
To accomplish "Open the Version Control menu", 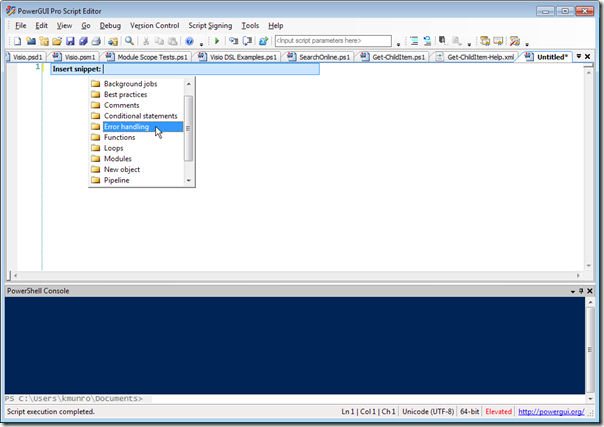I will (154, 26).
